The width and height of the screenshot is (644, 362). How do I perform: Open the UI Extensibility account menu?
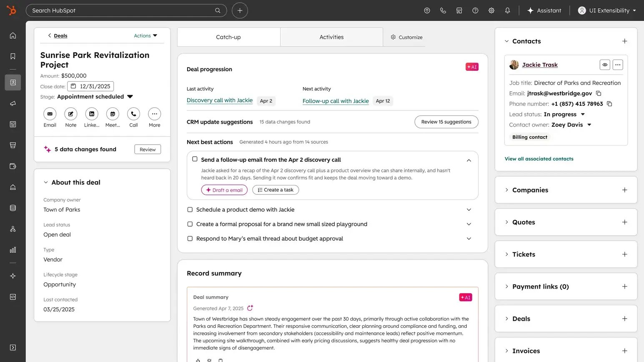pos(607,10)
